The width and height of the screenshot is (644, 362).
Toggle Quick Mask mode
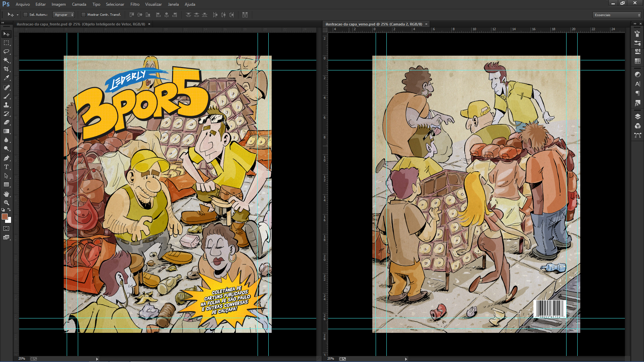click(6, 229)
